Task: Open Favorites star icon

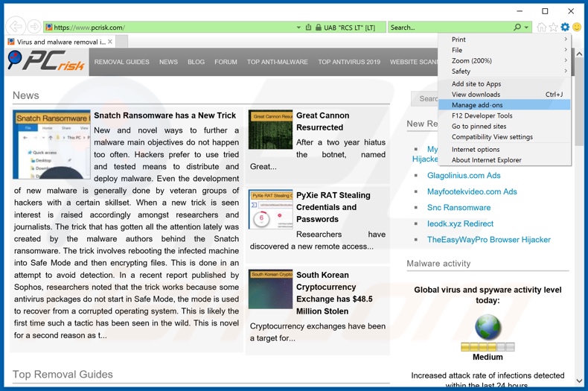Action: click(553, 27)
